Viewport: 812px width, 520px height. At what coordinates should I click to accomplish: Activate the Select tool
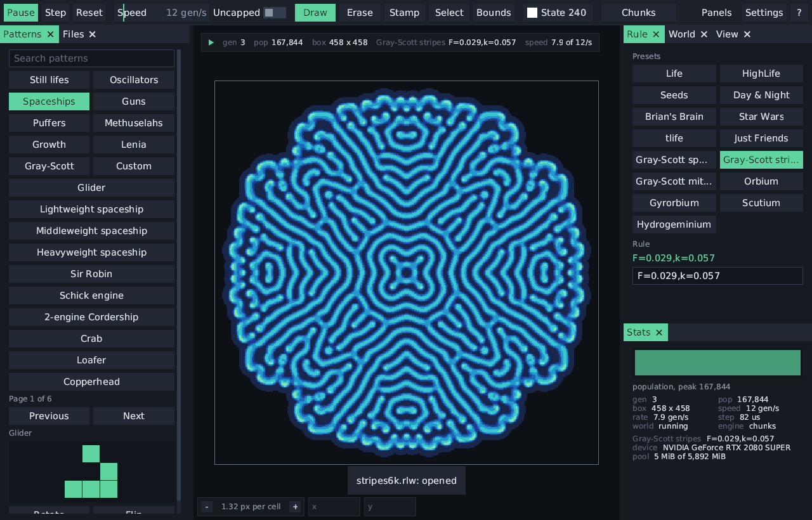pos(449,13)
